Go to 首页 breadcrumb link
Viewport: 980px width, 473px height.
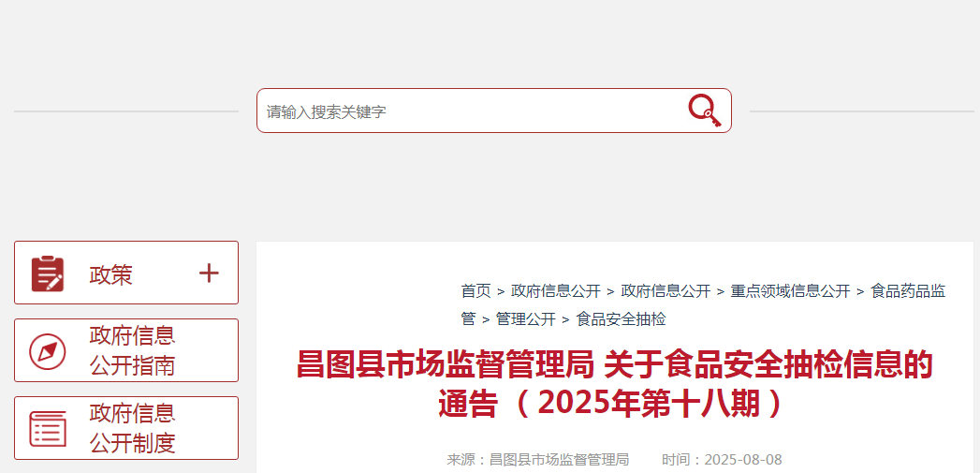475,291
